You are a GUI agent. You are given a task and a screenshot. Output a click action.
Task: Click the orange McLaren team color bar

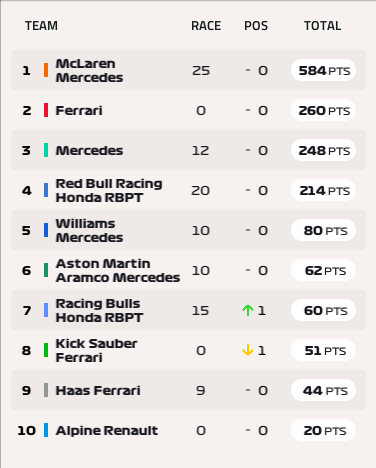(46, 70)
